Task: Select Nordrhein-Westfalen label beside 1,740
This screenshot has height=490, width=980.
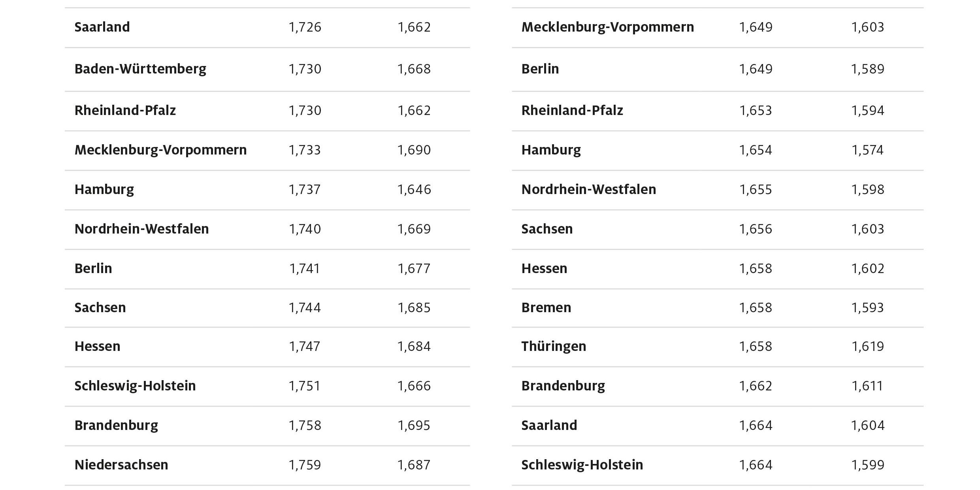Action: [x=141, y=229]
